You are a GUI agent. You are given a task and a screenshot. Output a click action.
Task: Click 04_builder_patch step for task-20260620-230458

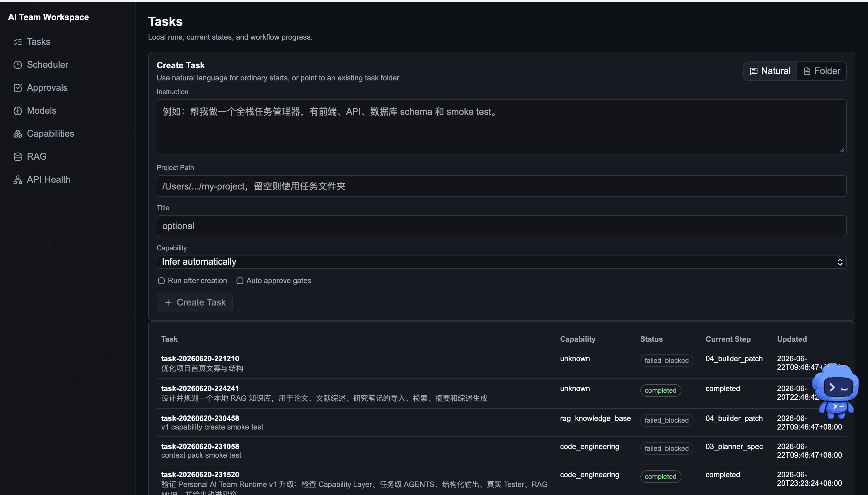[x=734, y=419]
